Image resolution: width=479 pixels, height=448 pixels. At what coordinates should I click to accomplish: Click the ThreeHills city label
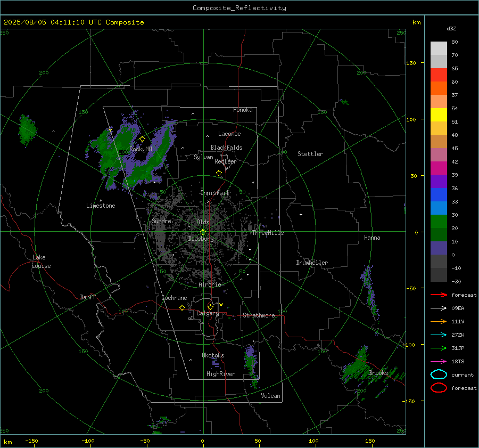(x=268, y=233)
